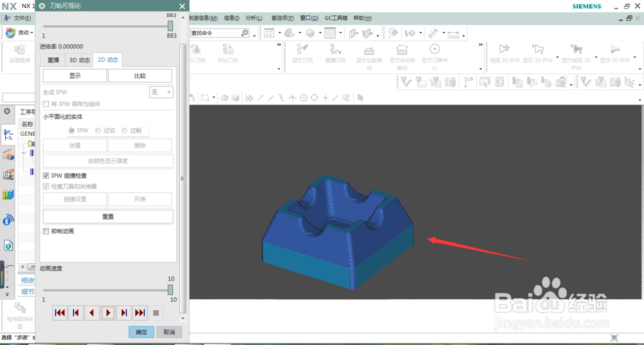
Task: Click the reverse play arrow
Action: point(91,313)
